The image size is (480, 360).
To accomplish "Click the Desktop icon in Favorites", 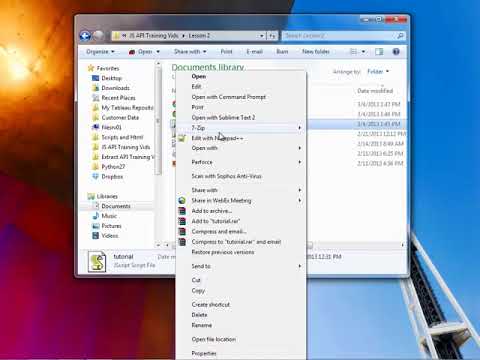I will 95,78.
